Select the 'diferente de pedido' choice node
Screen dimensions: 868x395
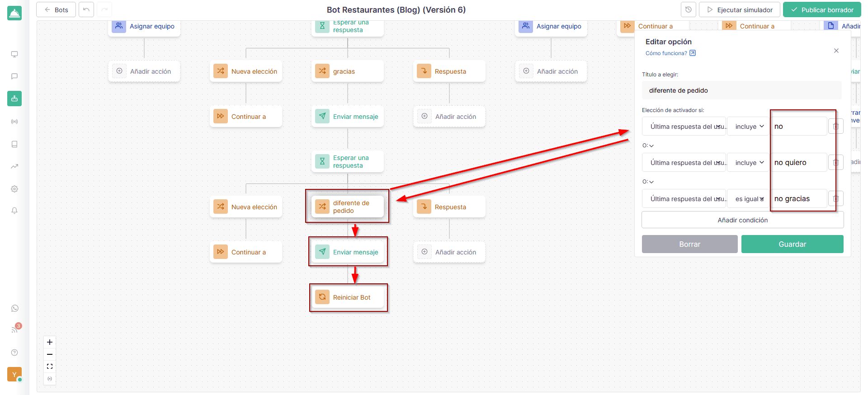click(348, 207)
